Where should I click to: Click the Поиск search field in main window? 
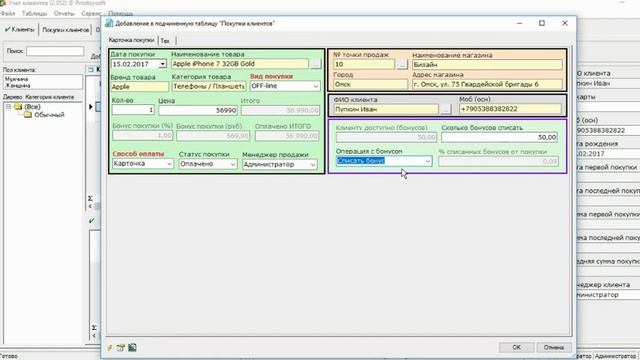(55, 51)
